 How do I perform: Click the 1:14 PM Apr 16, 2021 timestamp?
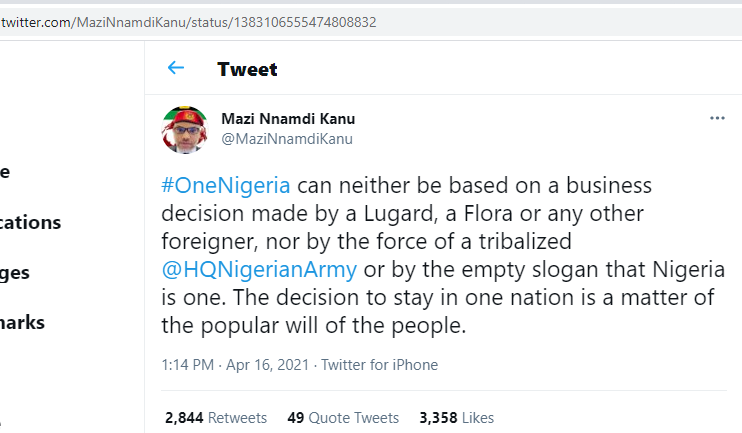pyautogui.click(x=234, y=365)
